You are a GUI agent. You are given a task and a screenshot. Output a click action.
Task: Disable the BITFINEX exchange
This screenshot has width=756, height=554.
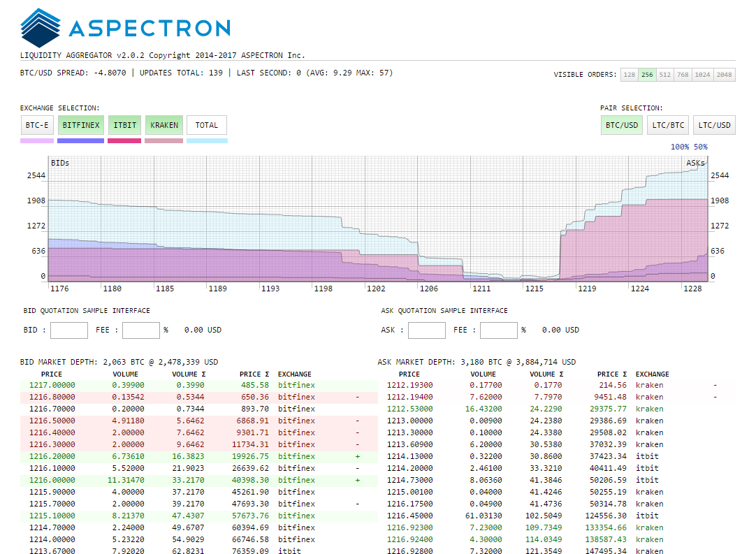point(81,125)
